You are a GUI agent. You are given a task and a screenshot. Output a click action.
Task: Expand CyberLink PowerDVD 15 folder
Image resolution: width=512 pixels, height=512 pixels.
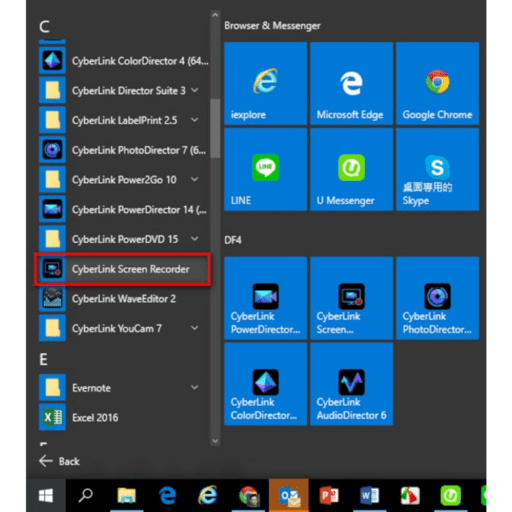(x=195, y=239)
